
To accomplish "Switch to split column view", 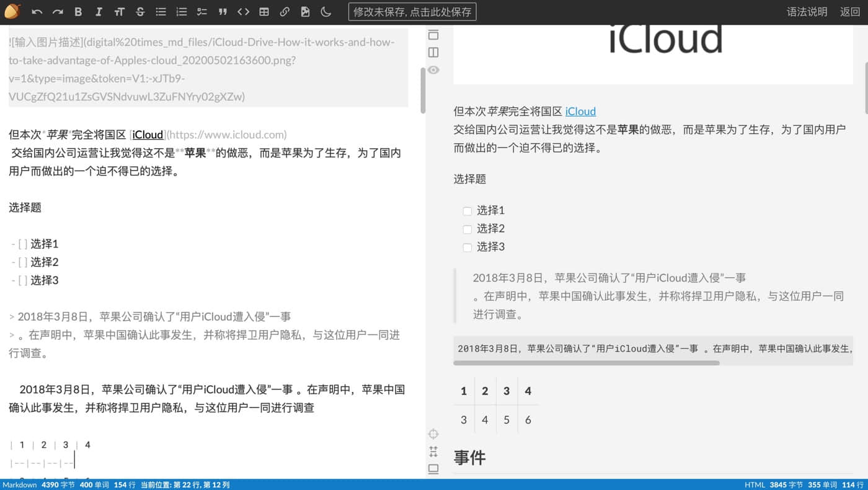I will click(x=433, y=52).
